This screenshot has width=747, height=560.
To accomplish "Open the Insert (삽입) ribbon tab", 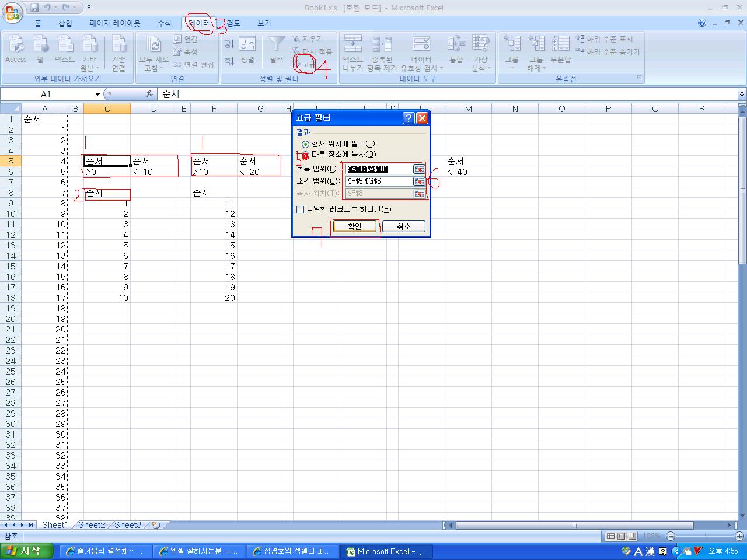I will pos(65,23).
